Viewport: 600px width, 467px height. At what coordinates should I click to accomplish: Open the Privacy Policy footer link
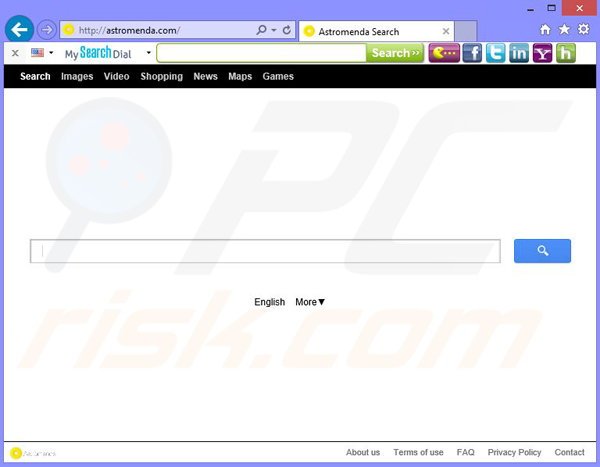(x=514, y=452)
